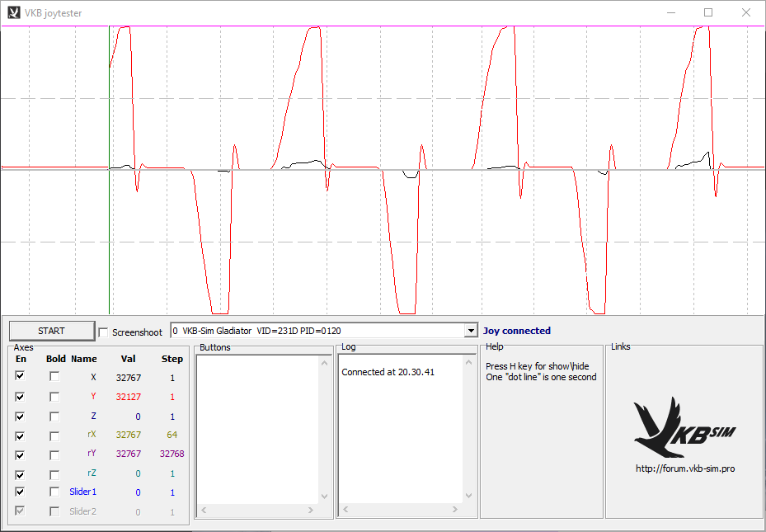766x532 pixels.
Task: Click the Buttons list scroll right arrow
Action: coord(311,510)
